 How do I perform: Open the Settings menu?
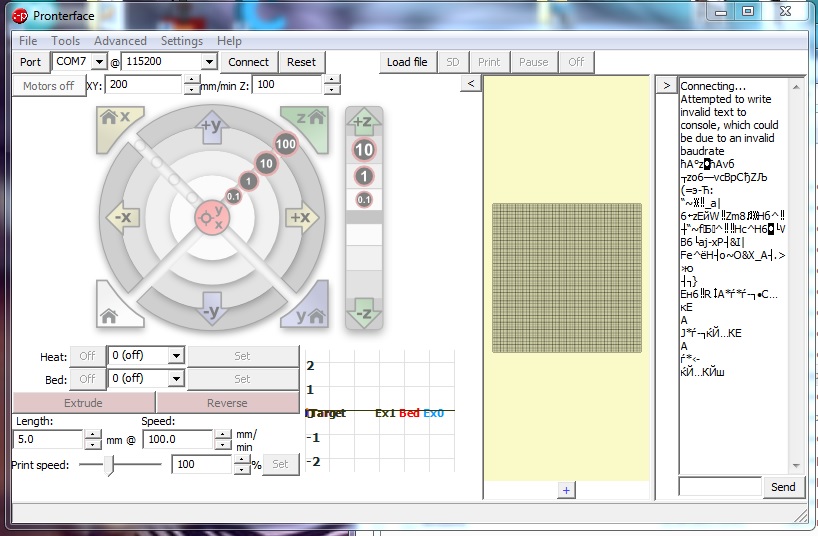[x=181, y=41]
